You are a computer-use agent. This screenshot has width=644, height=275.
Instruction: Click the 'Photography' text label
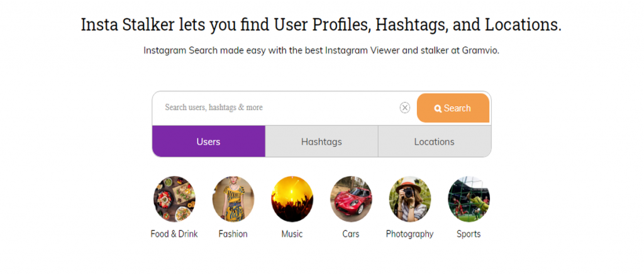pos(410,234)
